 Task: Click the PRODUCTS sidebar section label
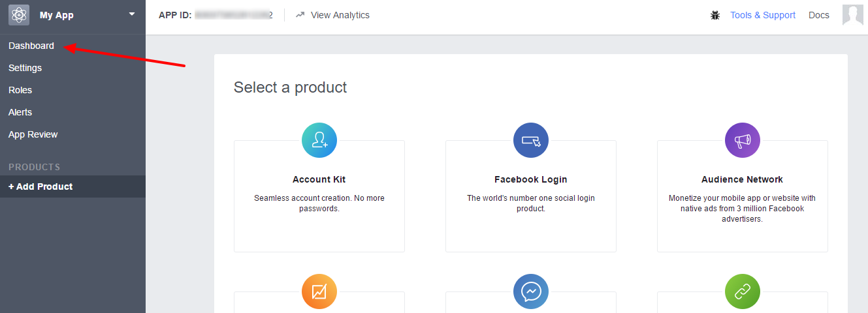[x=34, y=167]
